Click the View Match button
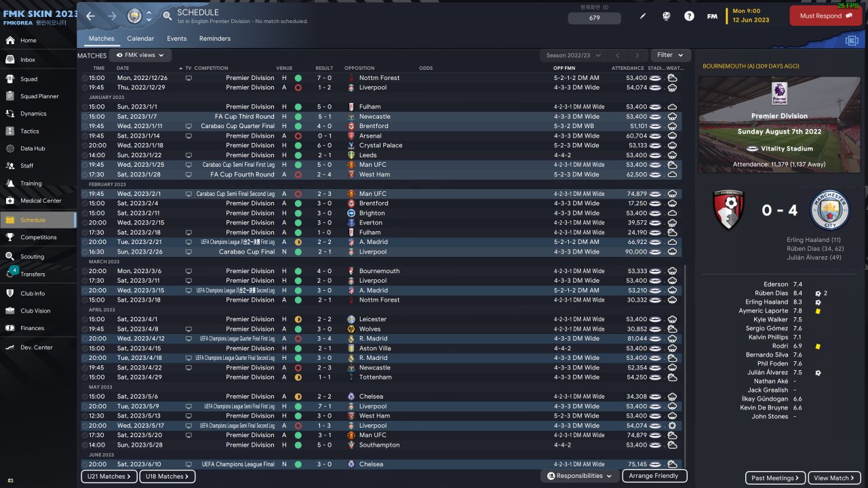This screenshot has height=488, width=868. coord(835,478)
